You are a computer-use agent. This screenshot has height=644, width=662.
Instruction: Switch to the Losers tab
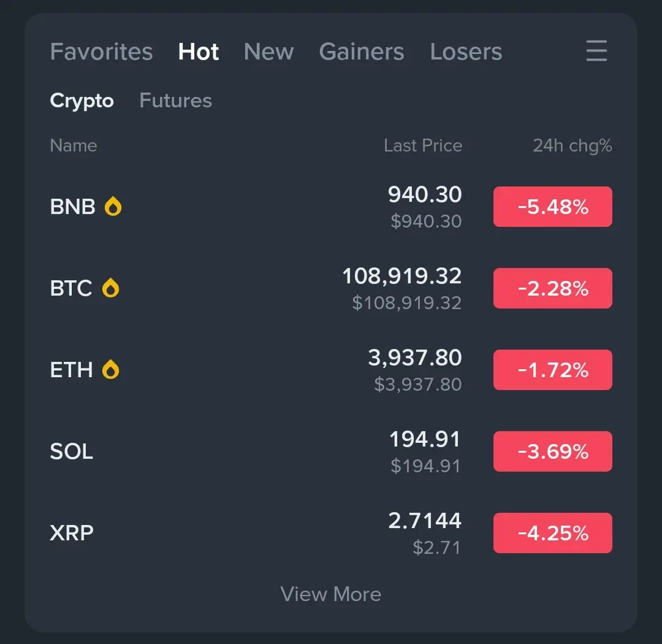466,52
